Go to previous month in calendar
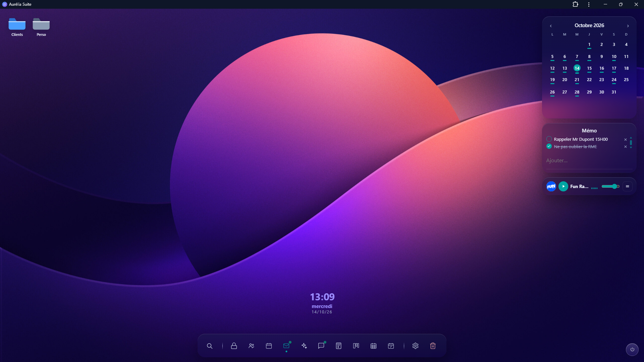 (551, 26)
